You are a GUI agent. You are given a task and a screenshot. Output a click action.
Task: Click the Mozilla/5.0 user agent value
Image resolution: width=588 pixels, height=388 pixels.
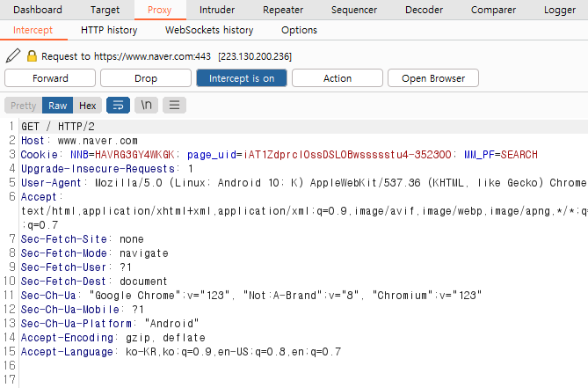[128, 183]
